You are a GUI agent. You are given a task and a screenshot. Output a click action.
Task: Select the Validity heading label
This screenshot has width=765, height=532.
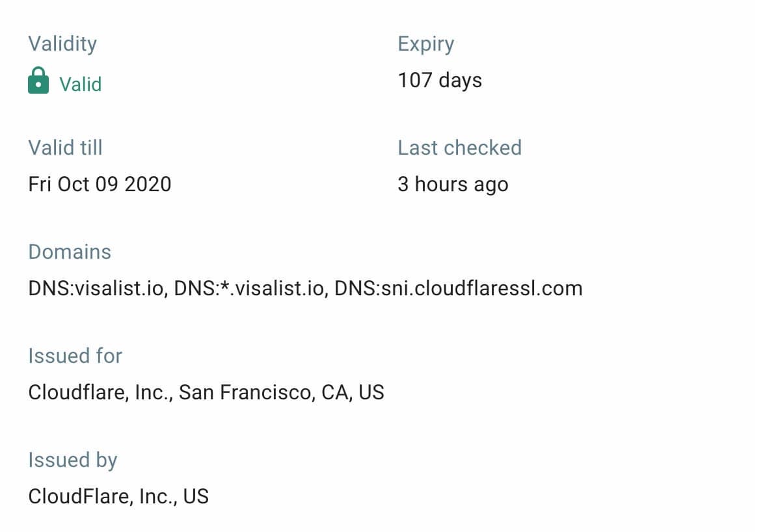(x=62, y=44)
